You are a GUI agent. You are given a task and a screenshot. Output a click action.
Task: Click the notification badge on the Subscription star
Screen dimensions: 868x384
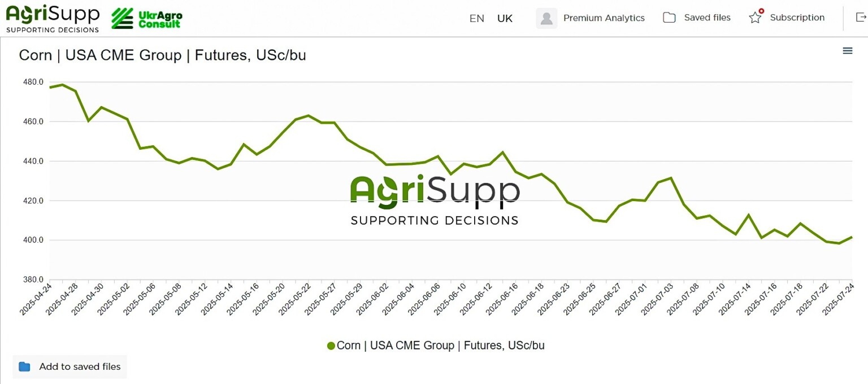pos(761,11)
